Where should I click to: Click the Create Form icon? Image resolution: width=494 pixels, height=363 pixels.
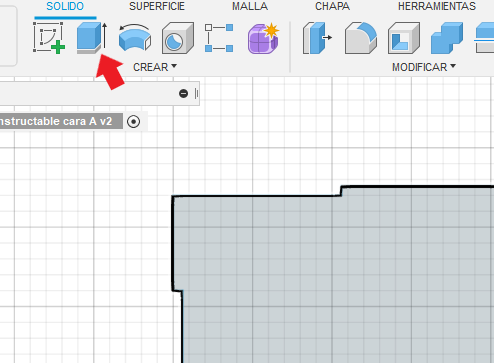(263, 38)
